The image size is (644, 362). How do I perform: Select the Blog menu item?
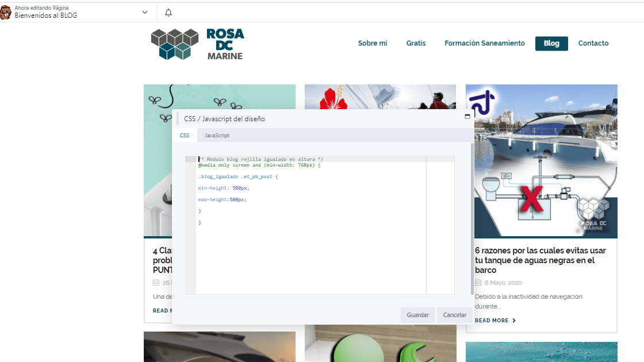551,43
